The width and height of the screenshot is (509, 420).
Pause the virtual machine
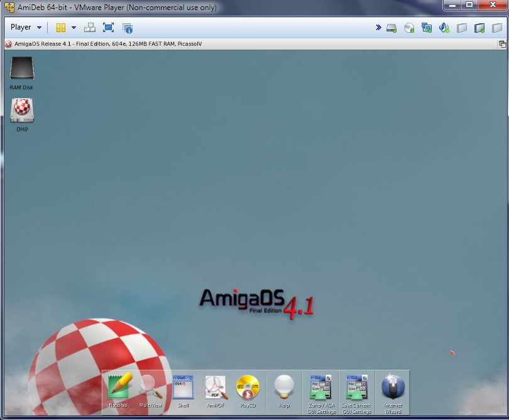coord(61,28)
